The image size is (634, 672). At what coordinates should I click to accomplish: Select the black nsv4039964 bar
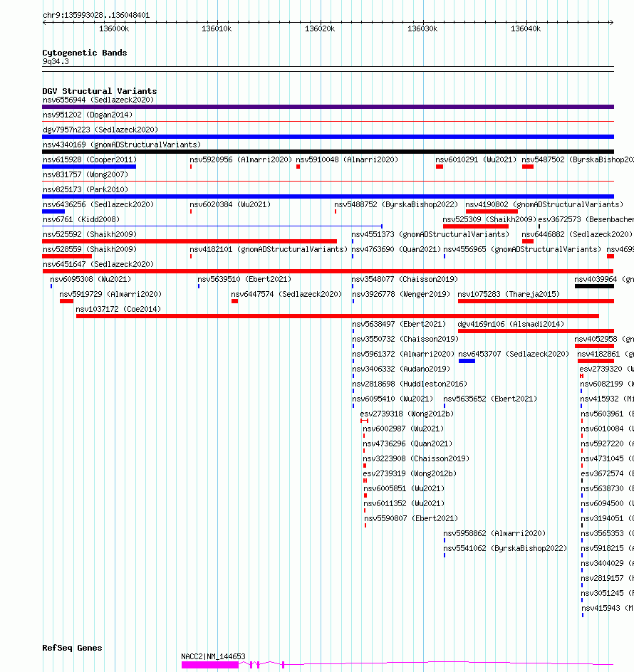[x=595, y=286]
